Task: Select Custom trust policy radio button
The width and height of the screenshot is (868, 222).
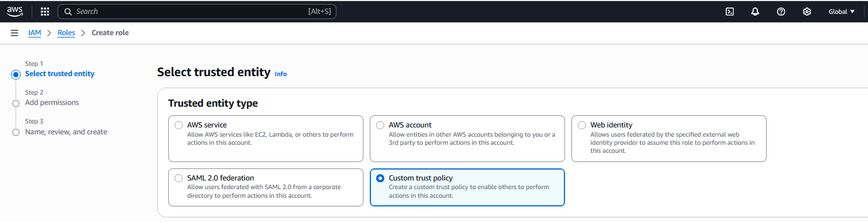Action: click(380, 178)
